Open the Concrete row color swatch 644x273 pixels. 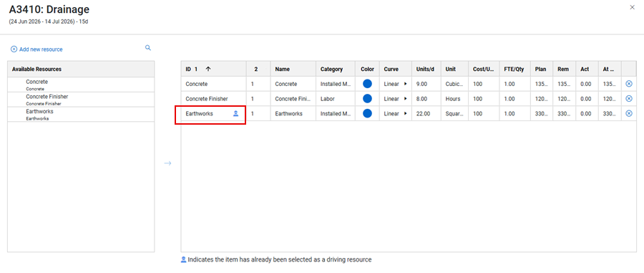coord(367,84)
